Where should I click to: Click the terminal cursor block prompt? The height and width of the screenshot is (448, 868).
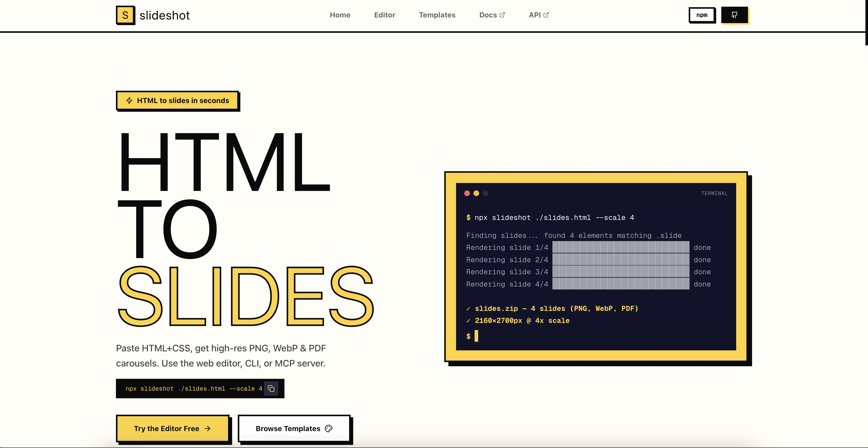[476, 336]
